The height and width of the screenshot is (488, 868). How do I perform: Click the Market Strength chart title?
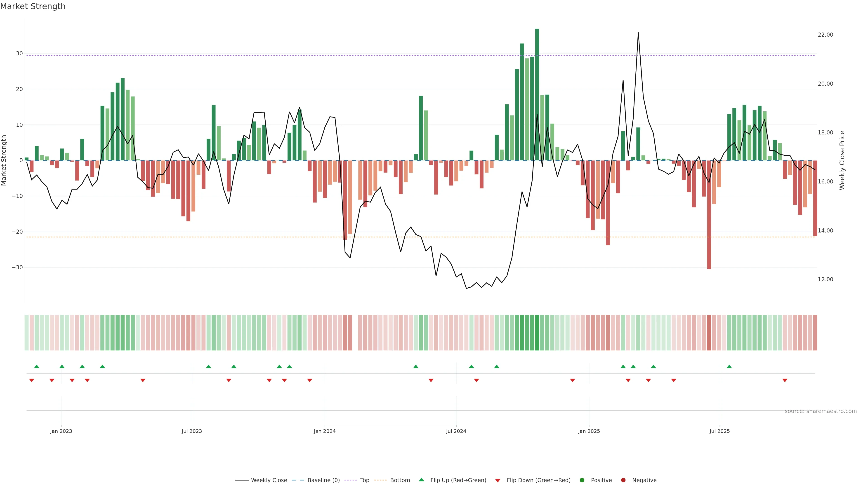(x=33, y=6)
